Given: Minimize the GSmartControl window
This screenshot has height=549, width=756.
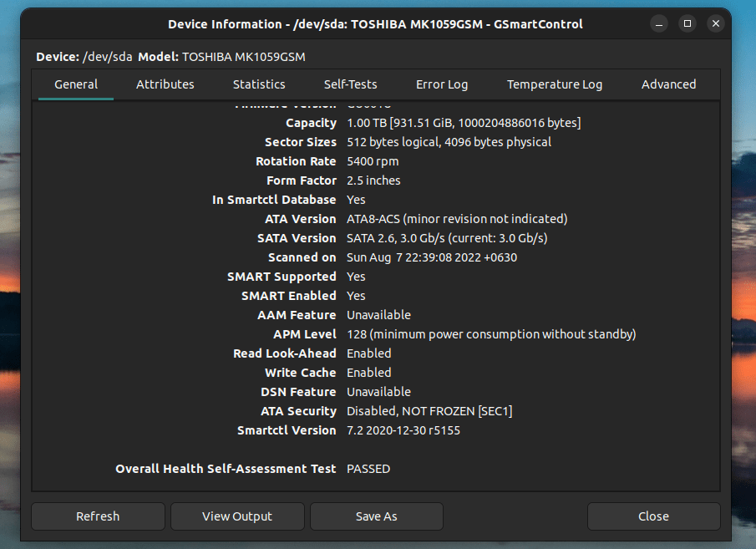Looking at the screenshot, I should click(659, 24).
